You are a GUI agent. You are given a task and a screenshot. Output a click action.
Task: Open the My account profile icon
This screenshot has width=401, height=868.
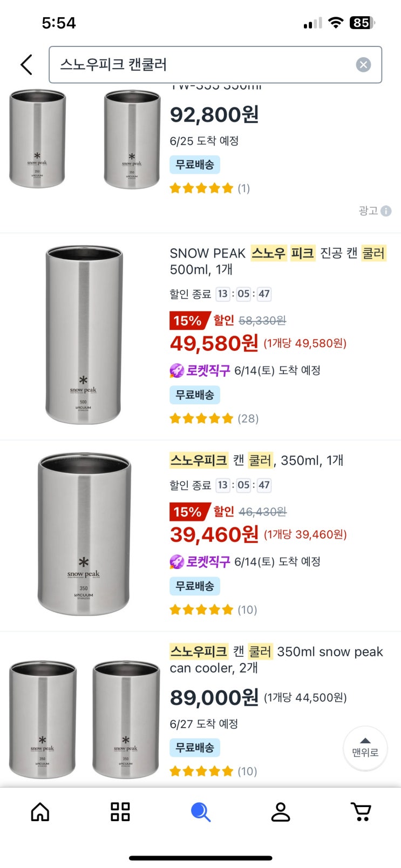pyautogui.click(x=281, y=812)
